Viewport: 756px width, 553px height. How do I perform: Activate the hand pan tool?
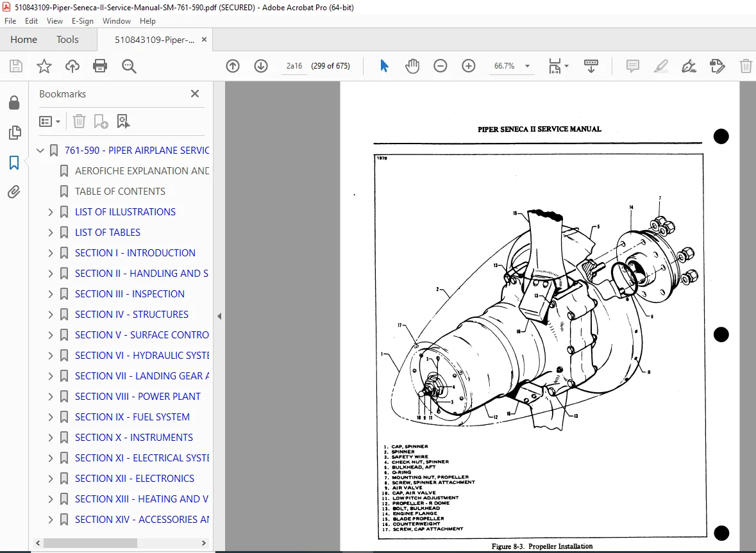[412, 66]
